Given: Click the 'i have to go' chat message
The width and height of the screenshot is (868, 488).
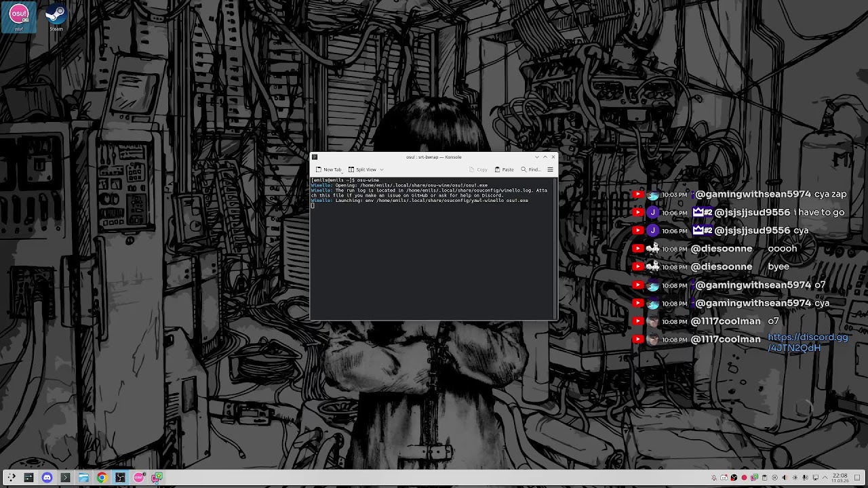Looking at the screenshot, I should (x=818, y=212).
